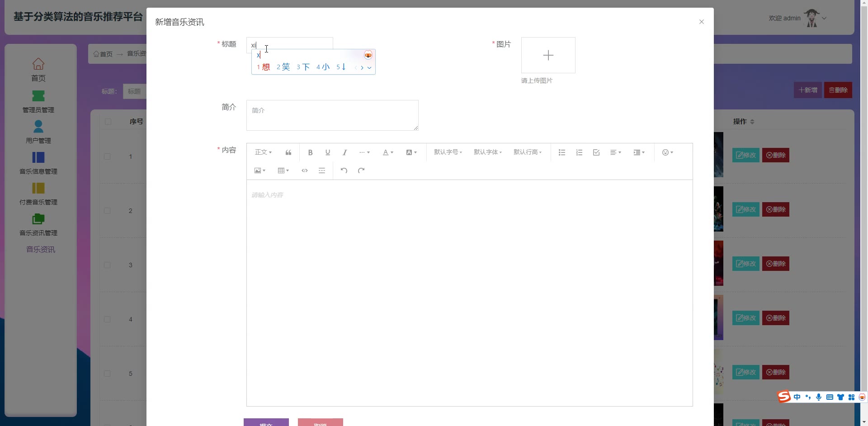Click the 标题 title input field
The height and width of the screenshot is (426, 868).
(x=289, y=45)
